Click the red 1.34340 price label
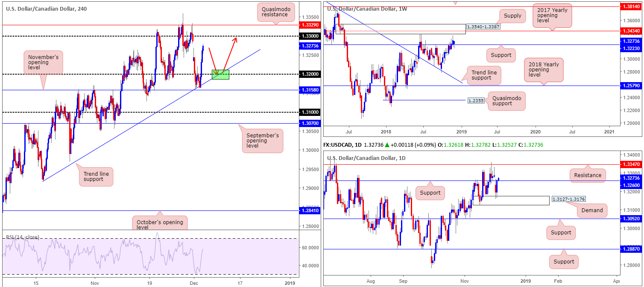Screen dimensions: 644x287 click(631, 31)
